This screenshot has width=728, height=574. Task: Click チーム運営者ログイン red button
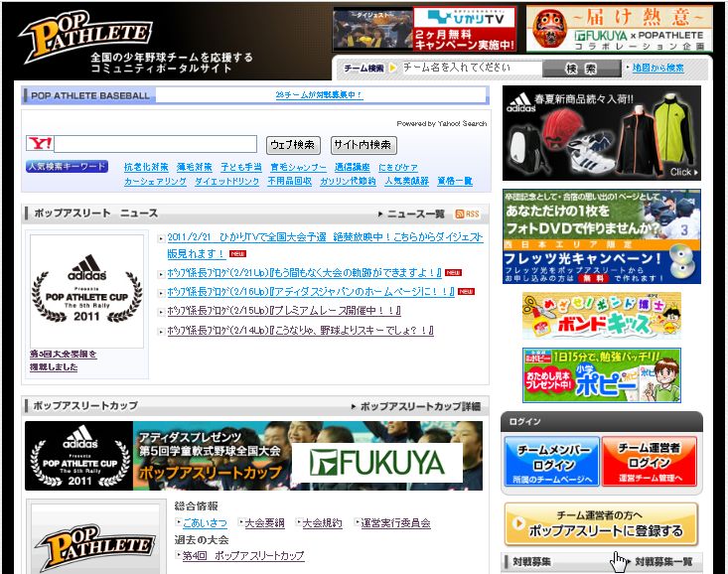pos(650,461)
